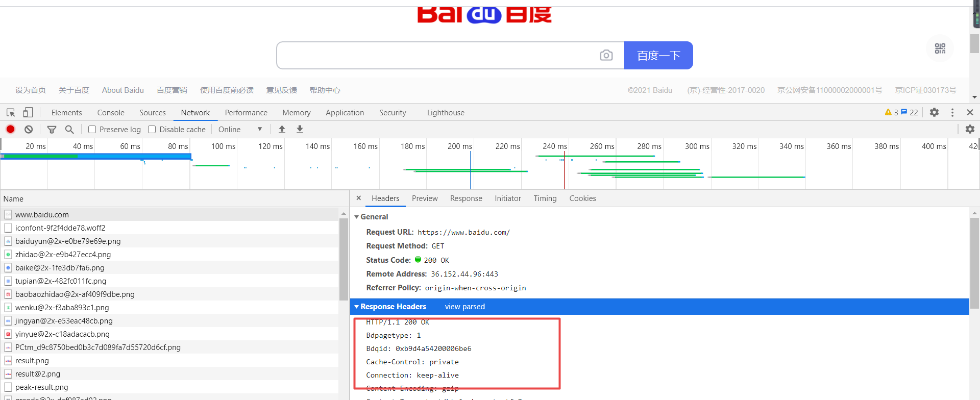Screen dimensions: 980x400
Task: Open the Sources tab
Action: pyautogui.click(x=153, y=113)
